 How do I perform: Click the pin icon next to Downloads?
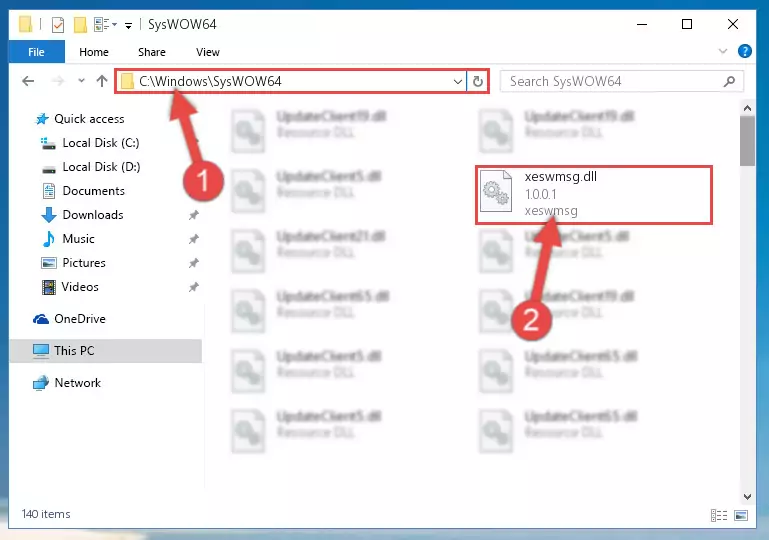point(194,215)
